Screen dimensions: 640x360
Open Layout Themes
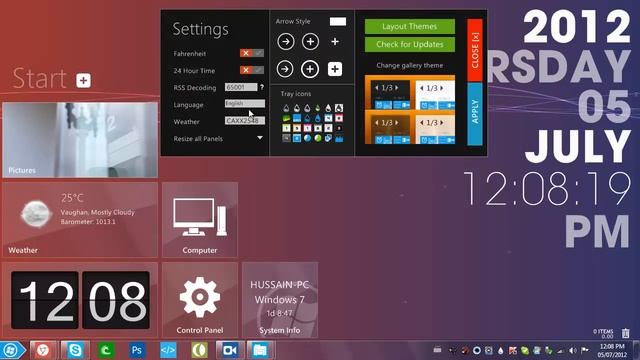(x=409, y=27)
